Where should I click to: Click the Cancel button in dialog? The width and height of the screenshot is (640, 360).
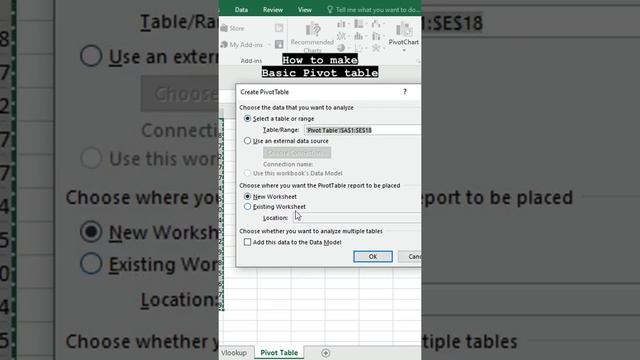pos(410,256)
